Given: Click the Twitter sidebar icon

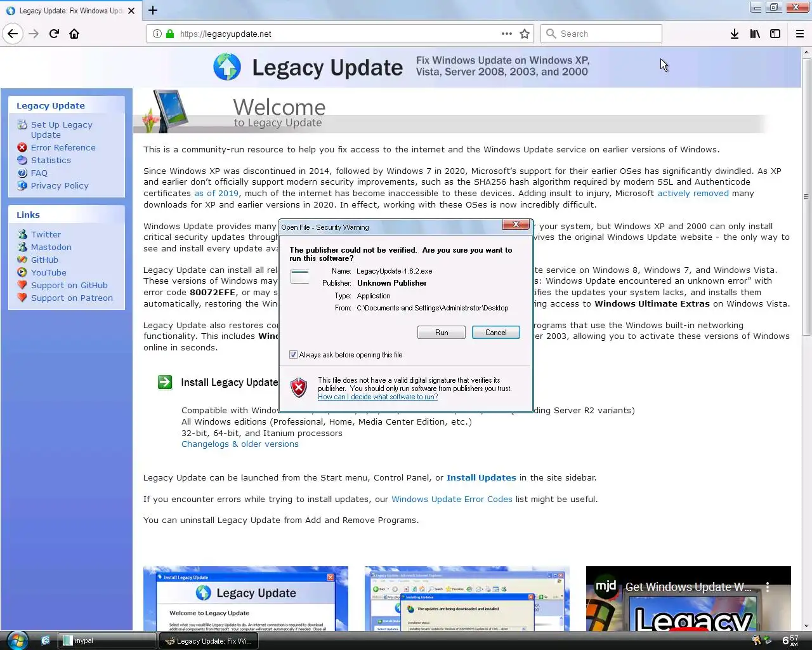Looking at the screenshot, I should point(22,234).
